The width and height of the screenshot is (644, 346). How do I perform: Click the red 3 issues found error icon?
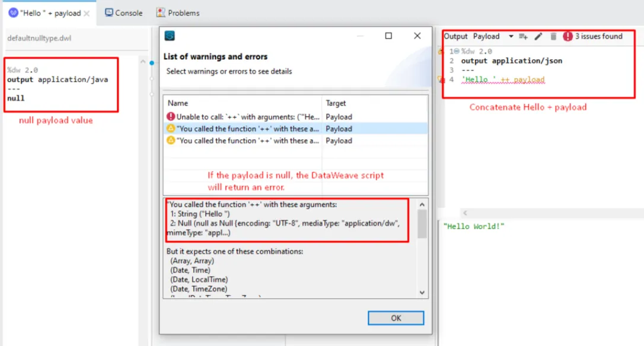[567, 37]
